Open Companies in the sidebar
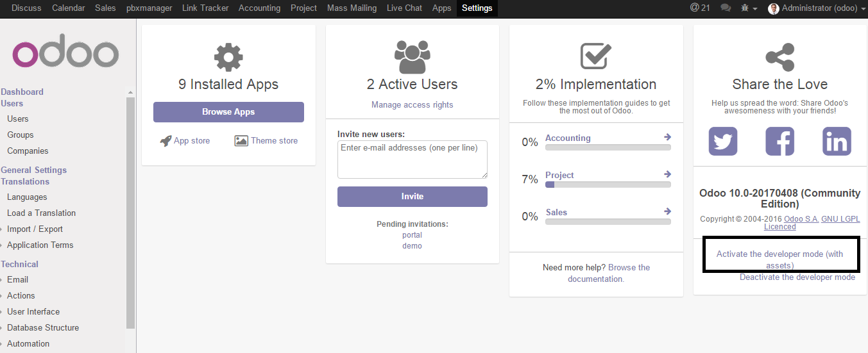This screenshot has height=353, width=868. click(28, 151)
